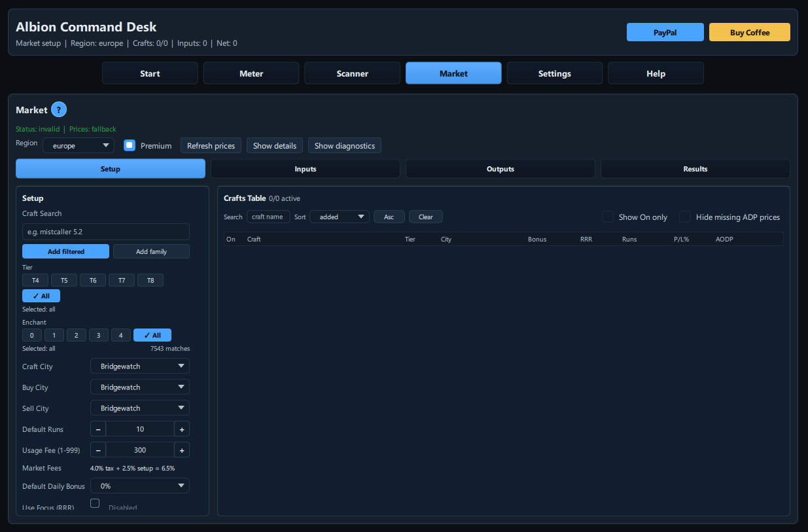This screenshot has width=808, height=532.
Task: Open the Craft City dropdown
Action: [139, 366]
